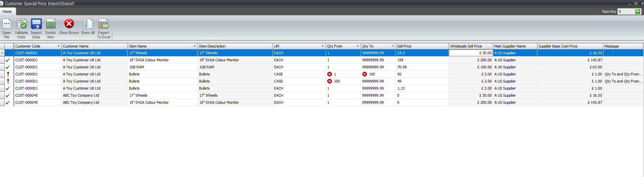Image resolution: width=644 pixels, height=191 pixels.
Task: Click the 1GB RAM sell price 70.99 cell
Action: (422, 67)
